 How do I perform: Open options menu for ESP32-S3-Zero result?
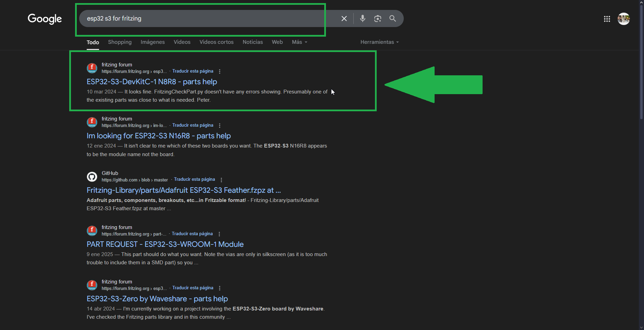point(220,288)
